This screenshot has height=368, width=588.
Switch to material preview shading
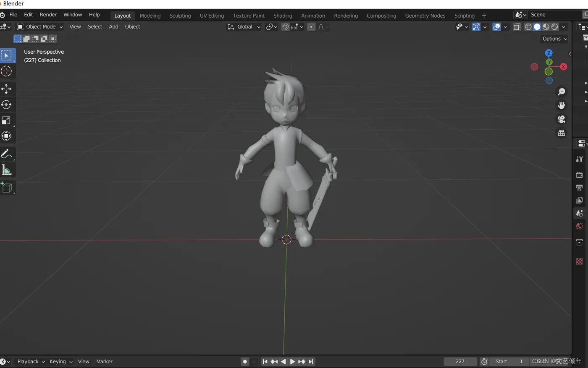[x=546, y=27]
